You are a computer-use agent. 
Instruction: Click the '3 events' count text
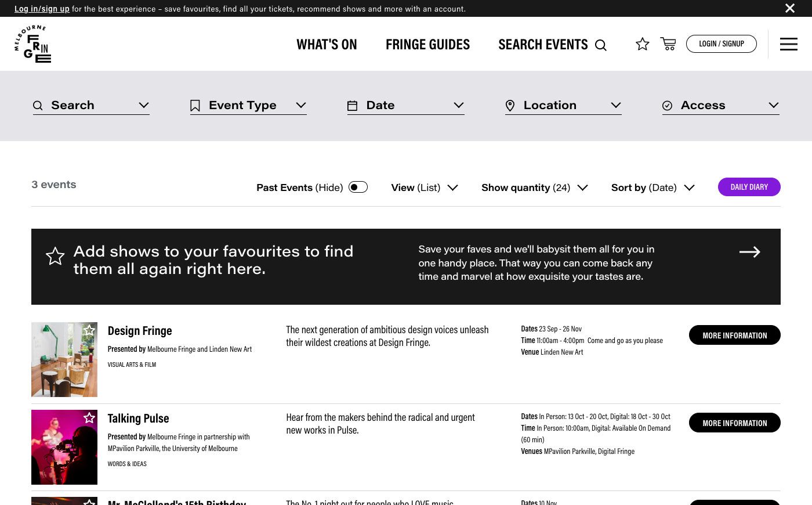[54, 185]
